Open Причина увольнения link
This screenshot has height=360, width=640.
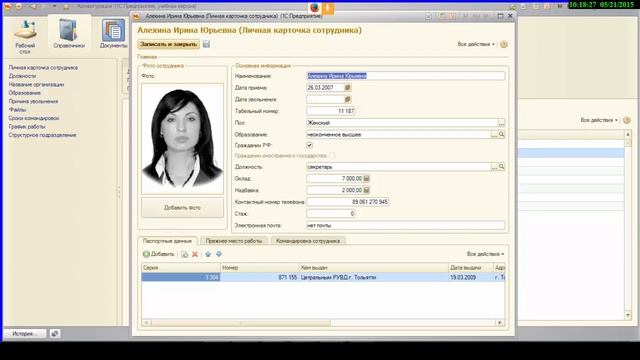pos(33,101)
